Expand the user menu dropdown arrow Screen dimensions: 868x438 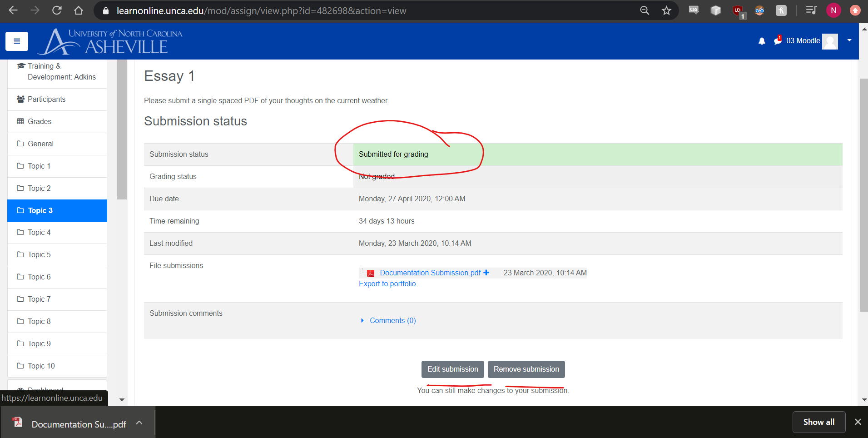(x=849, y=40)
